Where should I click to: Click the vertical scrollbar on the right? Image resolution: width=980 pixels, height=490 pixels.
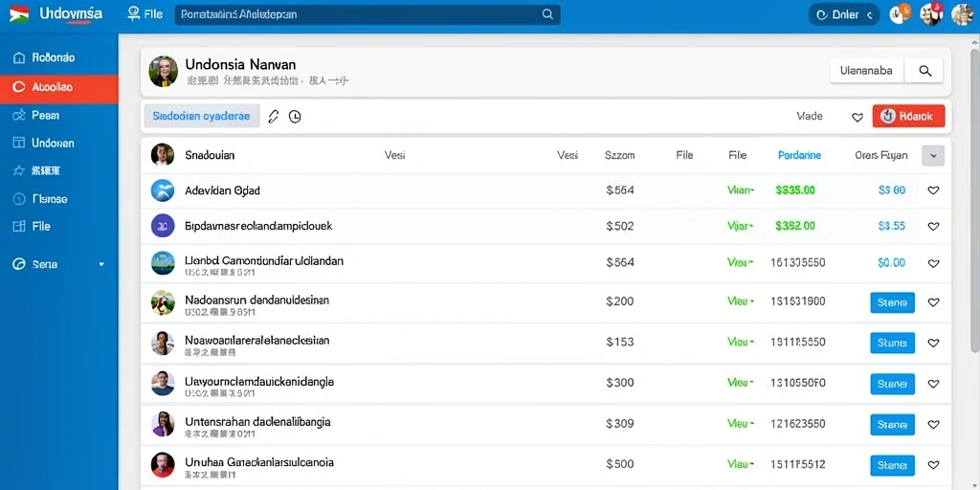974,193
